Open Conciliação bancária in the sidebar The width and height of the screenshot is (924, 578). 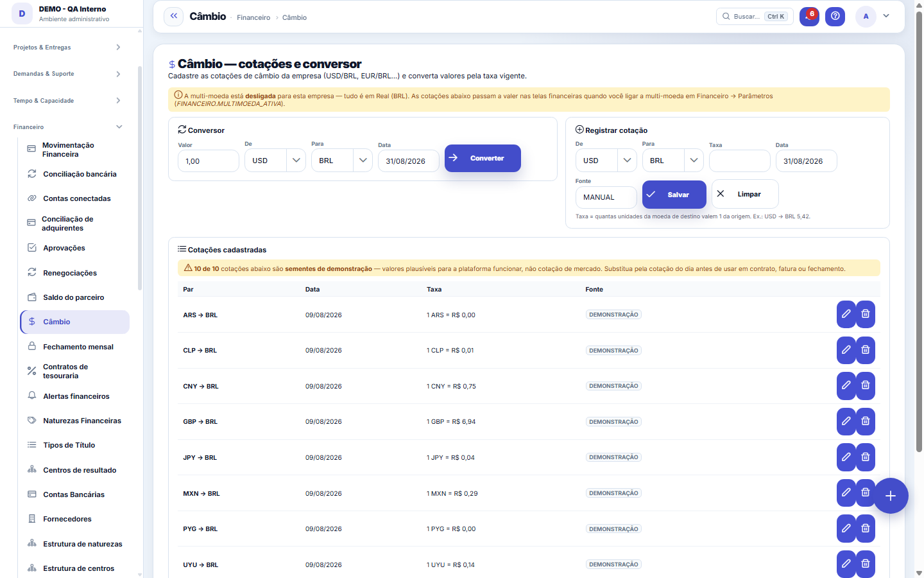click(75, 174)
